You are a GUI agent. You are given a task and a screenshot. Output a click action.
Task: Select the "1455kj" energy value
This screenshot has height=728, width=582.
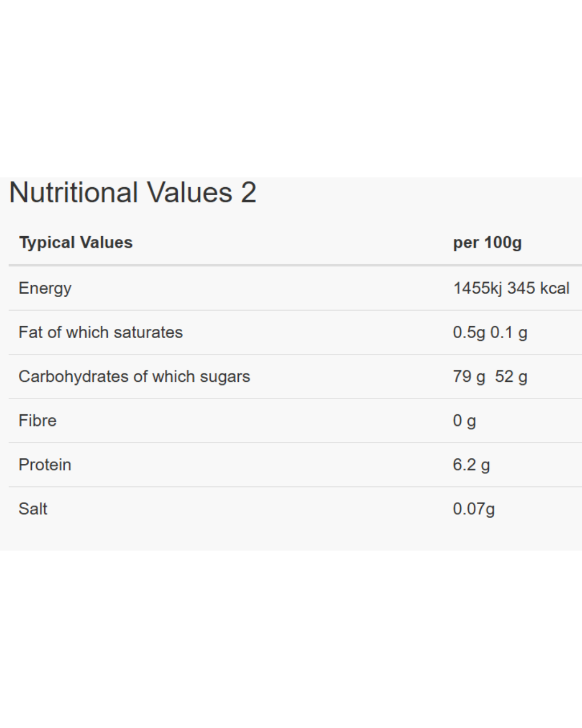pyautogui.click(x=477, y=288)
